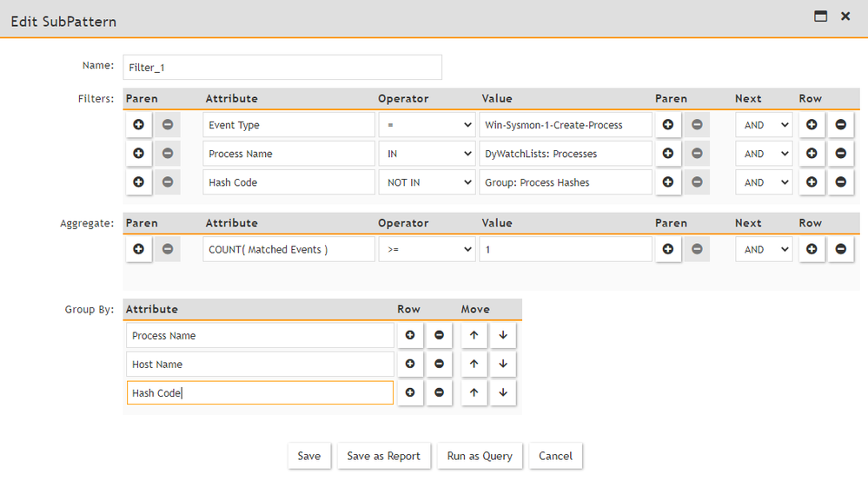
Task: Add closing paren on Process Name filter
Action: click(x=667, y=154)
